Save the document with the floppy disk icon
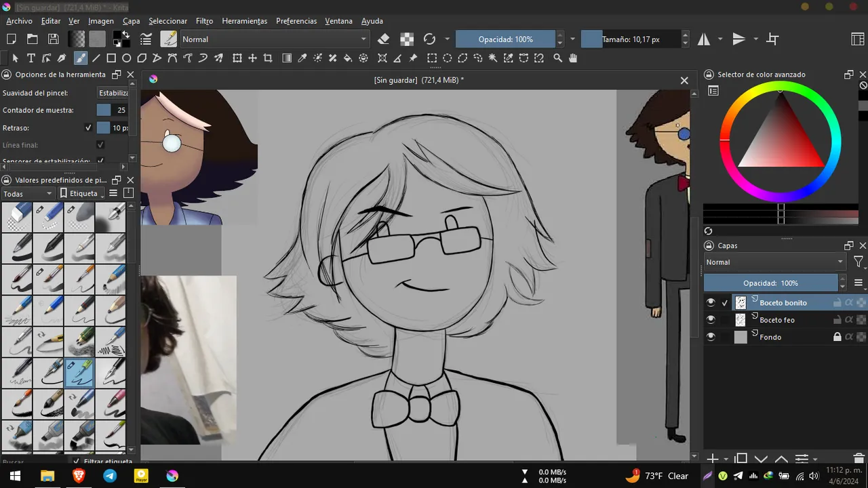This screenshot has height=488, width=868. click(53, 39)
